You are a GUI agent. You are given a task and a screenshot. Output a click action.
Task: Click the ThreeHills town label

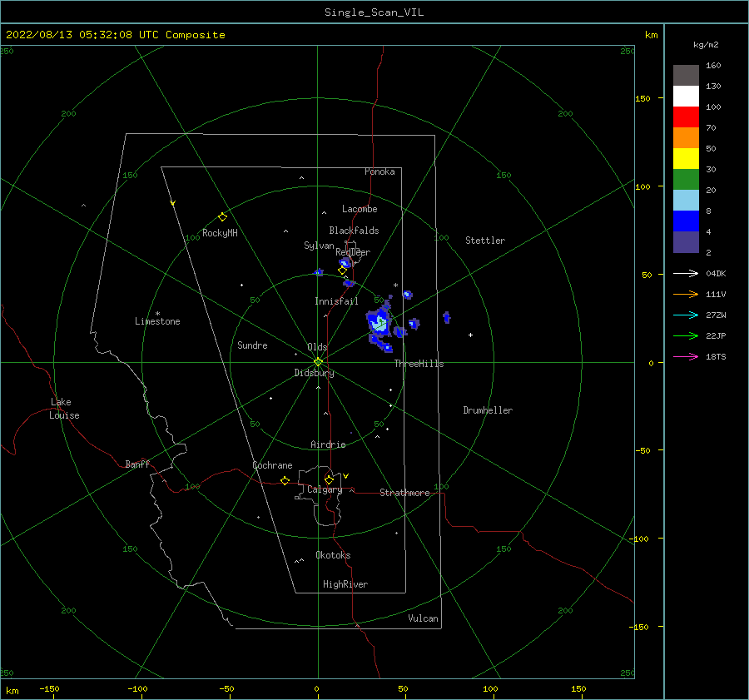click(x=419, y=364)
